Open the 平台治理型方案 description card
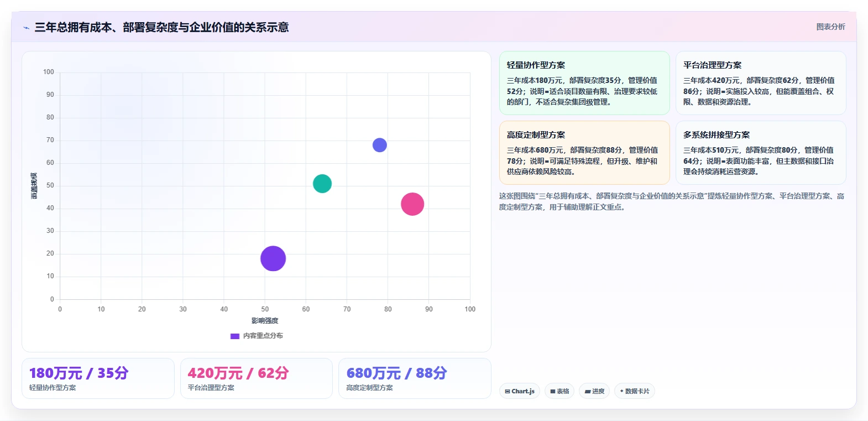Screen dimensions: 868x421 coord(761,83)
